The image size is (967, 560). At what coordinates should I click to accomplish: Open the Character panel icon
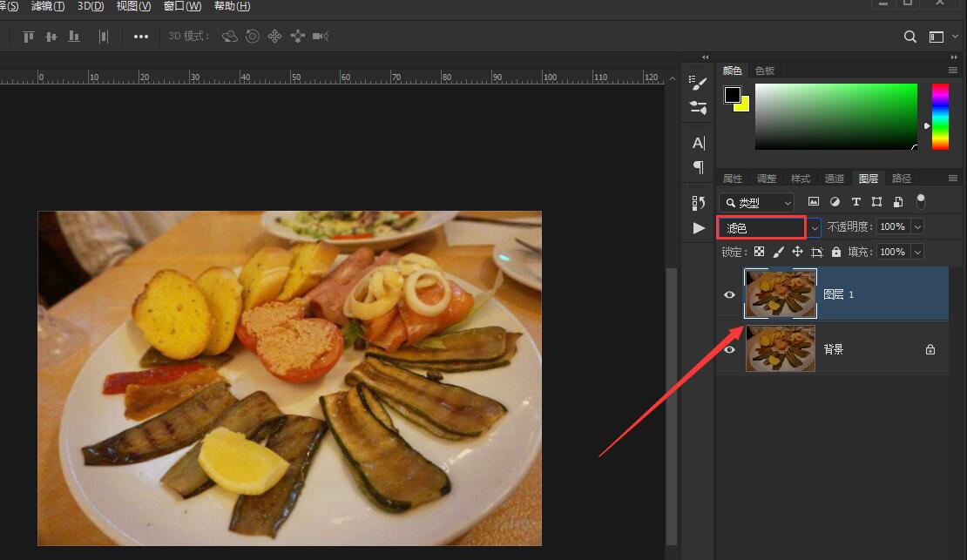click(x=698, y=143)
